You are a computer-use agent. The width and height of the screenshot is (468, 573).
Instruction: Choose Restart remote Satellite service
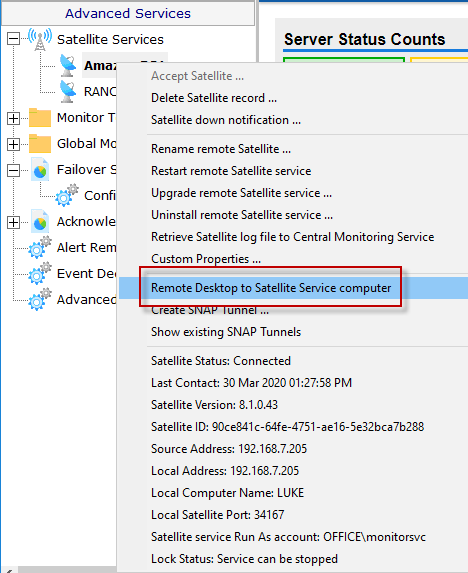point(231,171)
